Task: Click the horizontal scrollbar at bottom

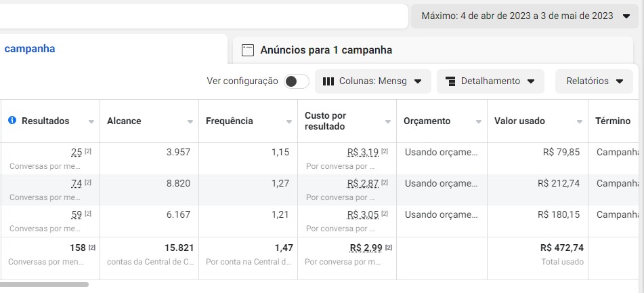Action: [44, 284]
